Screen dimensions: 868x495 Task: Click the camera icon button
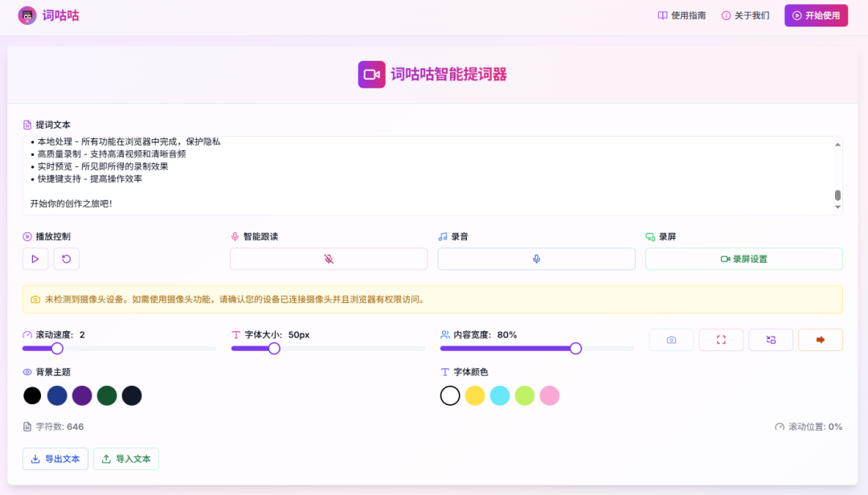(x=671, y=340)
